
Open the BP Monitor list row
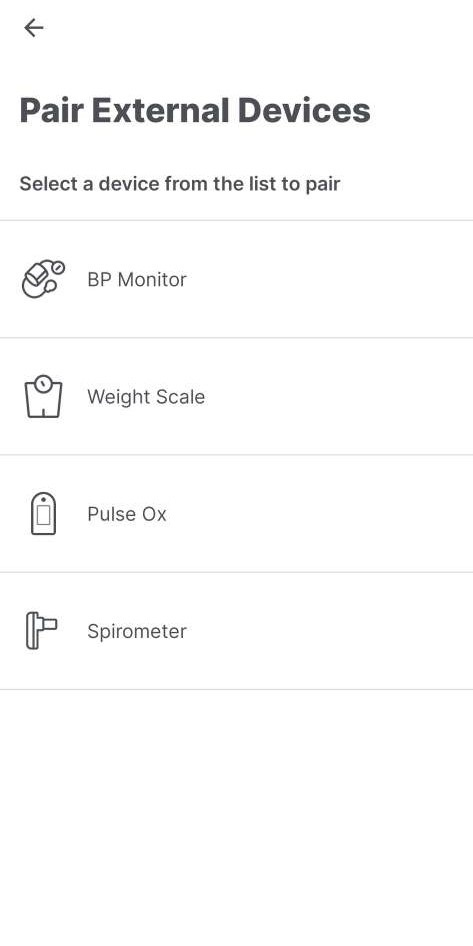pyautogui.click(x=236, y=279)
